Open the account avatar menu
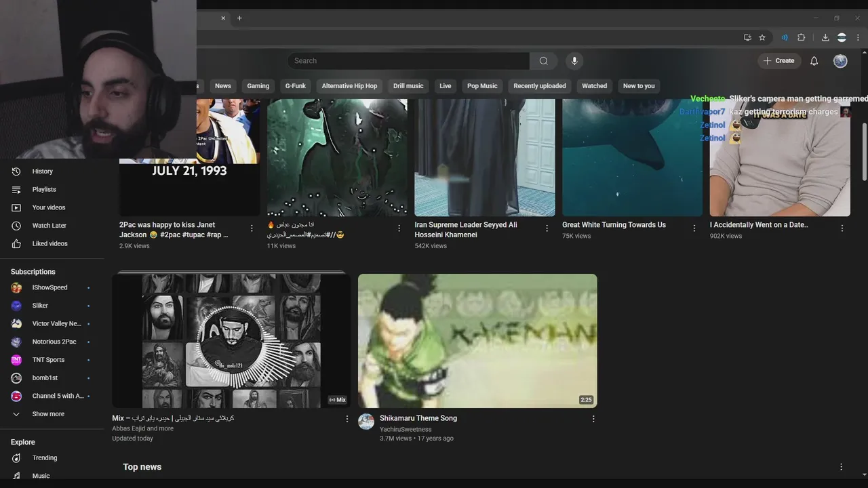Viewport: 868px width, 488px height. click(840, 61)
